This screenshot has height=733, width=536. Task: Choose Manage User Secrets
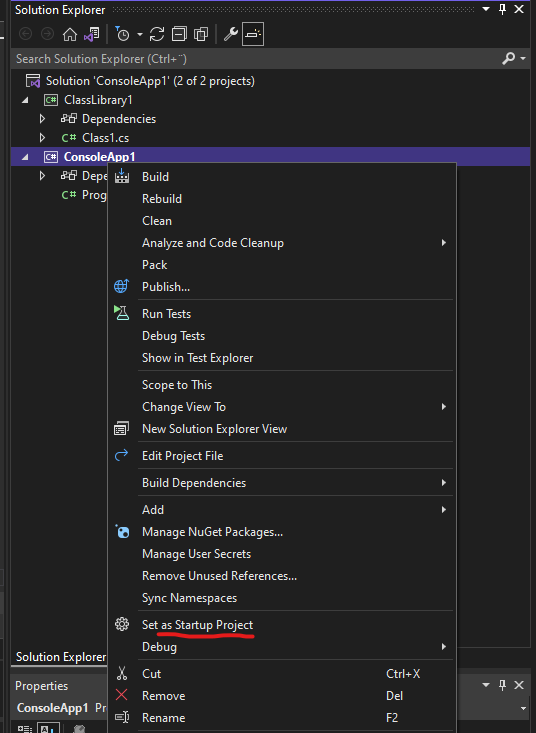coord(196,553)
